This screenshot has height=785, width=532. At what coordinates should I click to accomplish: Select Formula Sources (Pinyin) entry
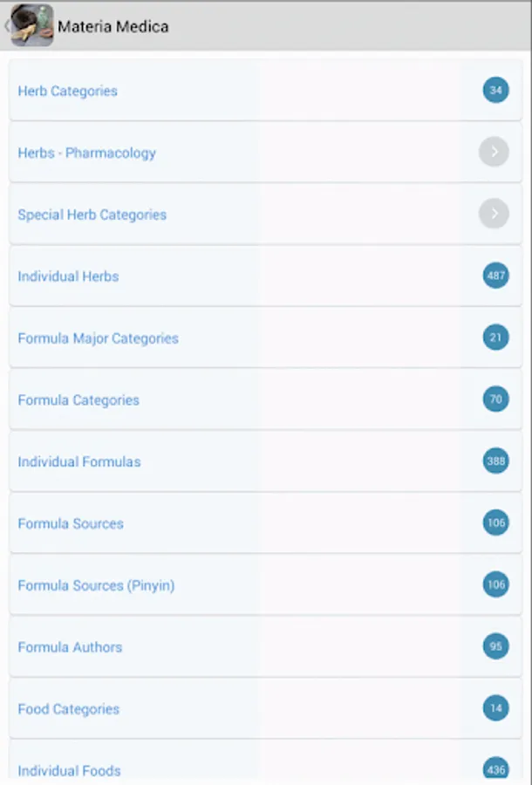point(96,585)
